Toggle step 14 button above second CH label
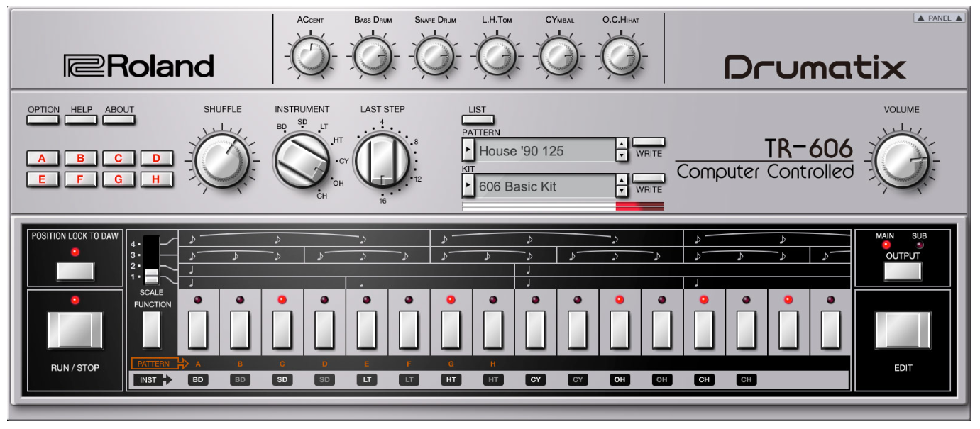This screenshot has width=980, height=429. pos(747,329)
